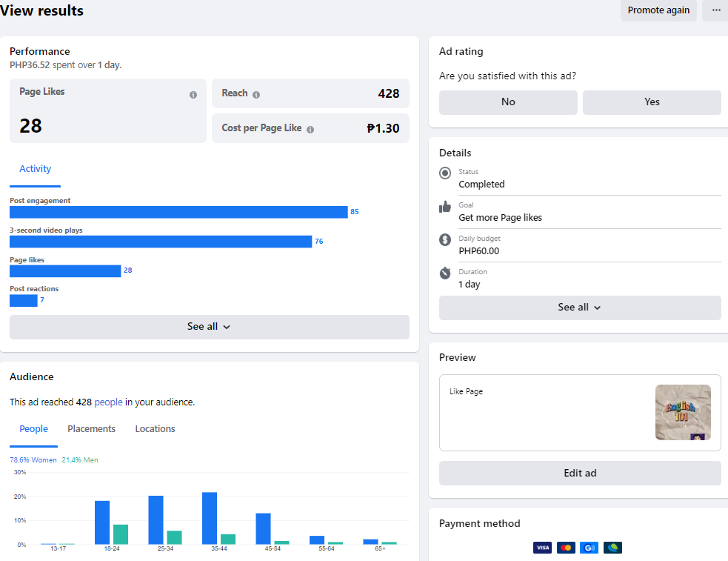This screenshot has width=728, height=561.
Task: Click the 'Completed' status text
Action: click(x=481, y=185)
